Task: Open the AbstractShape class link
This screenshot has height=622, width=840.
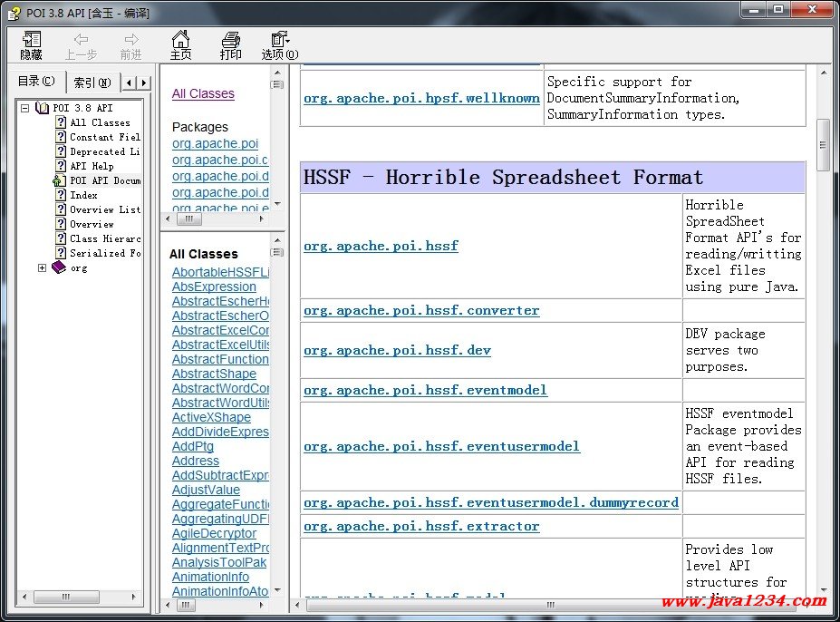Action: 214,374
